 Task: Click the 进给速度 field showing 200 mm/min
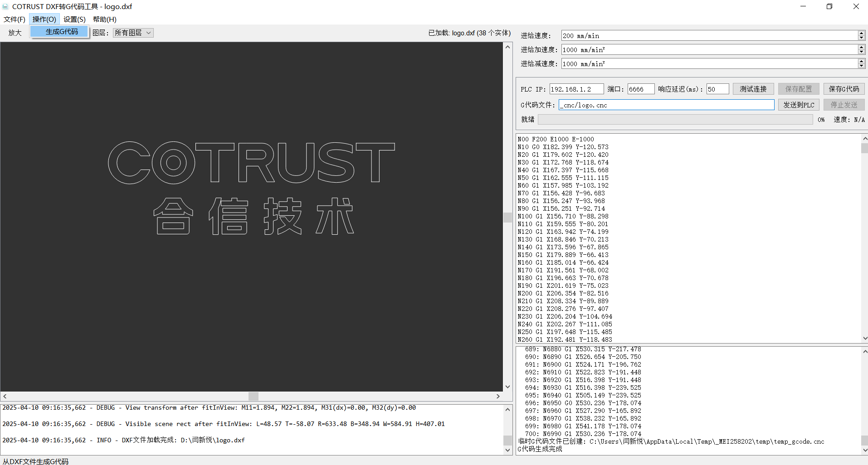[x=709, y=35]
